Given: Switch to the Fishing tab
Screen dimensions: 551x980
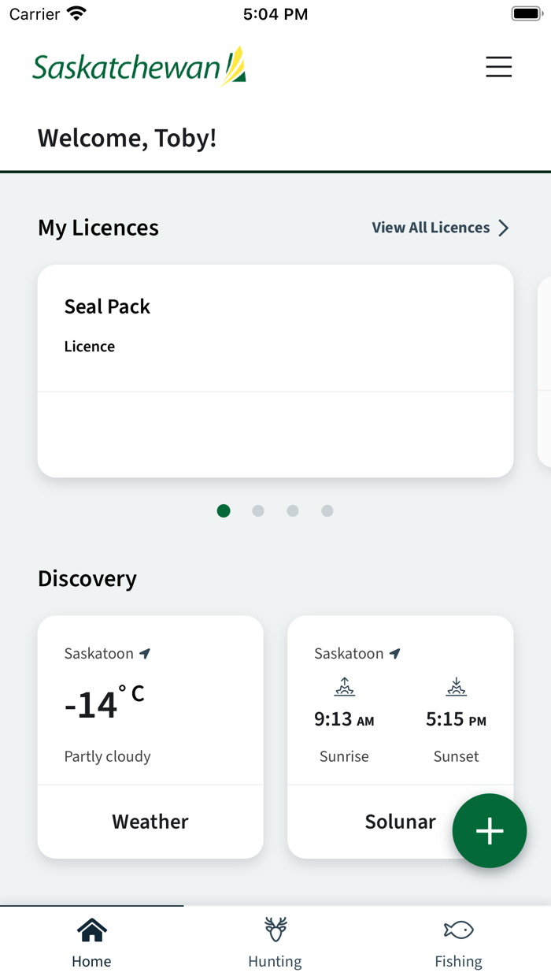Looking at the screenshot, I should [x=459, y=941].
